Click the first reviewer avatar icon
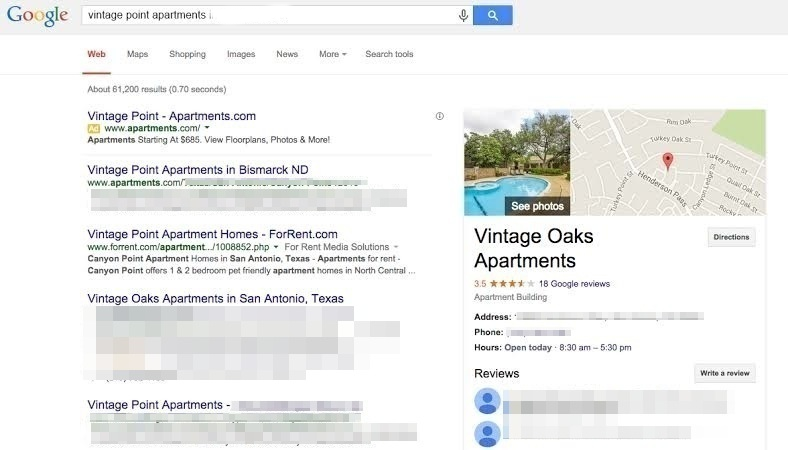Screen dimensions: 788x450 click(487, 401)
